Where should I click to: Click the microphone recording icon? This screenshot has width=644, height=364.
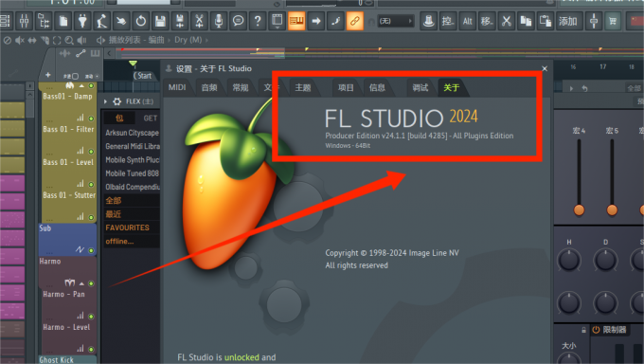[x=219, y=21]
